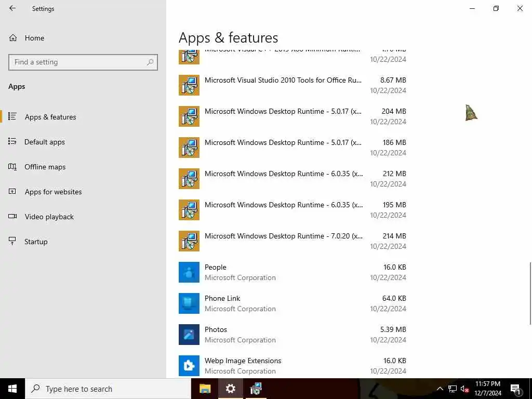Click the Webp Image Extensions icon
532x399 pixels.
click(x=189, y=366)
